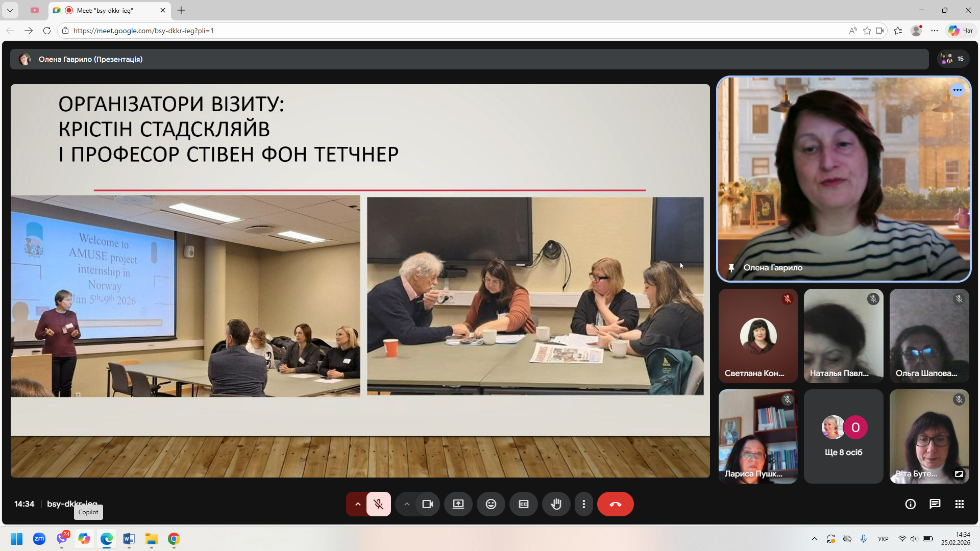Unmute the microphone
Image resolution: width=980 pixels, height=551 pixels.
tap(378, 504)
